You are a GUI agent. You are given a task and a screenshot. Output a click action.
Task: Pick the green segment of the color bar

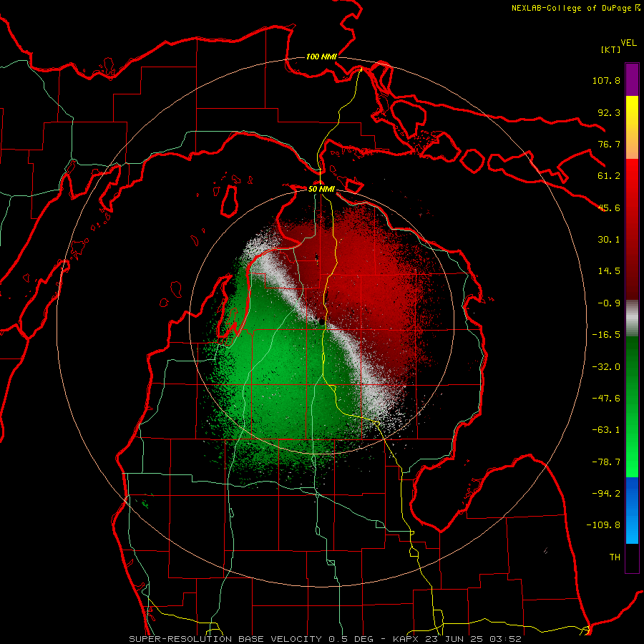coord(632,406)
